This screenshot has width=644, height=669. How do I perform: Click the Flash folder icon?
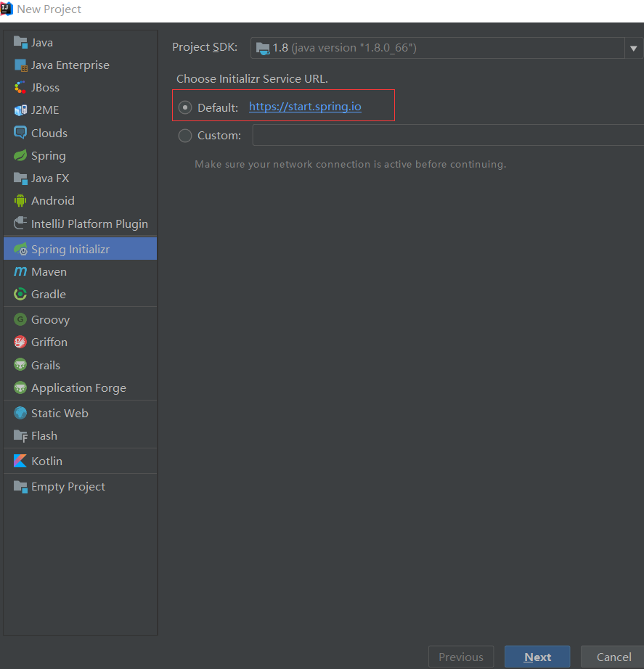[20, 435]
